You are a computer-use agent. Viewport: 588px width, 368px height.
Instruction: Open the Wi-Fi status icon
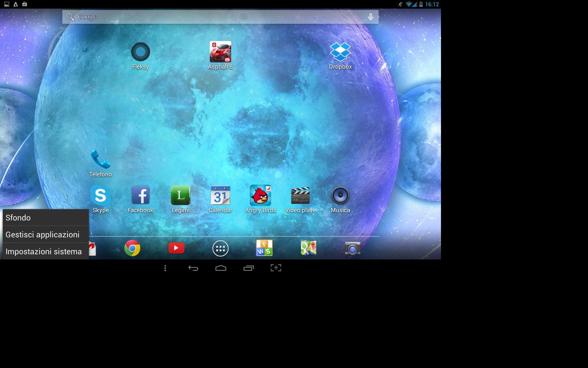pyautogui.click(x=409, y=4)
